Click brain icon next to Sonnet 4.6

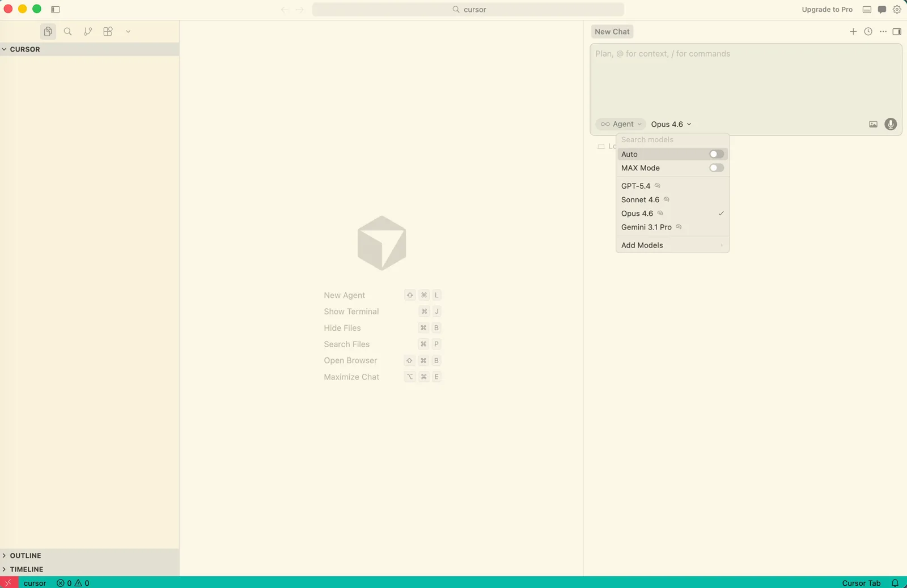pos(667,199)
